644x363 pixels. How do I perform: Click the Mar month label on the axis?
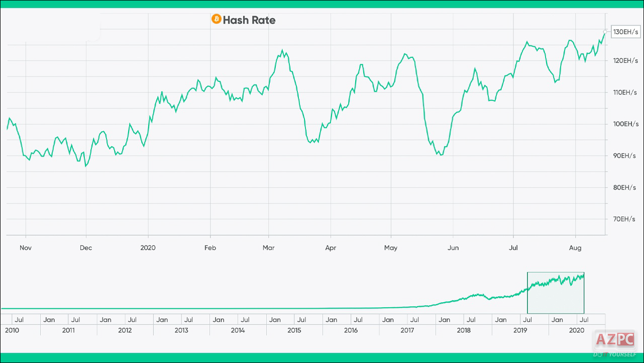(x=268, y=247)
